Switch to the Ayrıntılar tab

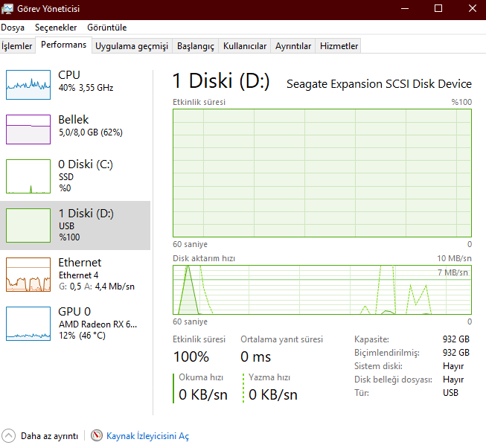tap(293, 46)
